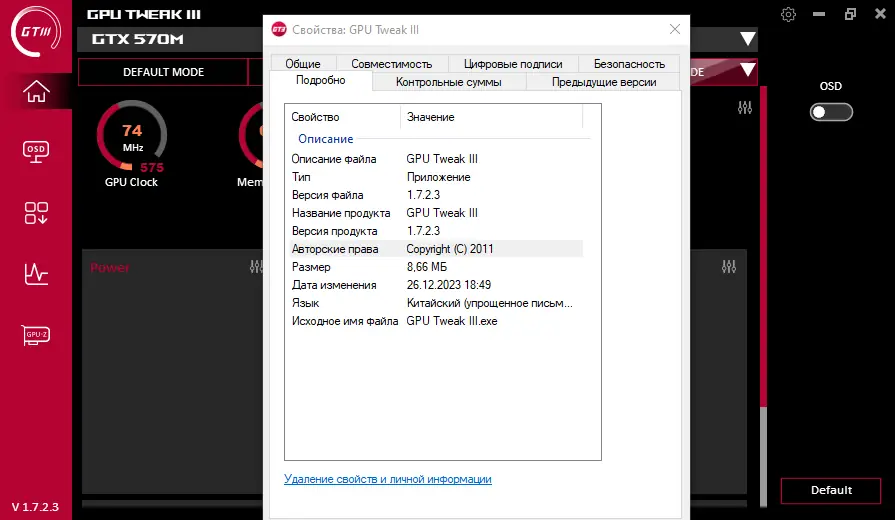The image size is (895, 520).
Task: Select the Исходное имя файла row
Action: [x=437, y=321]
